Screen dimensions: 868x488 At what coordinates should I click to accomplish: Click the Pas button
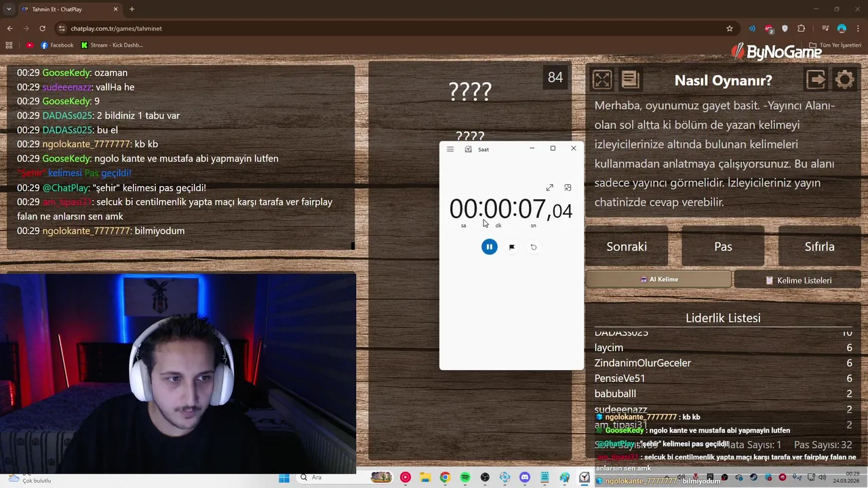coord(723,247)
